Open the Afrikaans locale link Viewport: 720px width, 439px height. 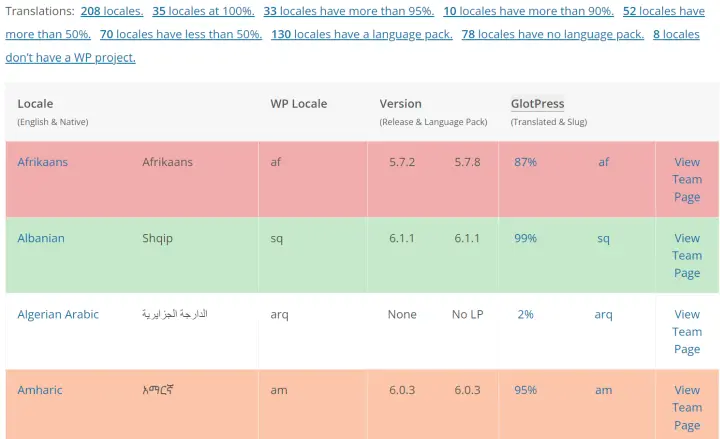tap(43, 162)
